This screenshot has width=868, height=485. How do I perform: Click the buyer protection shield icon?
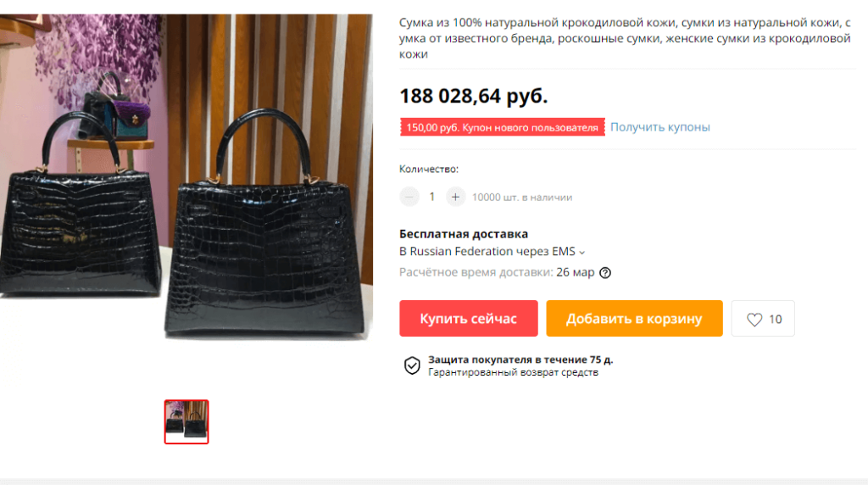click(412, 365)
